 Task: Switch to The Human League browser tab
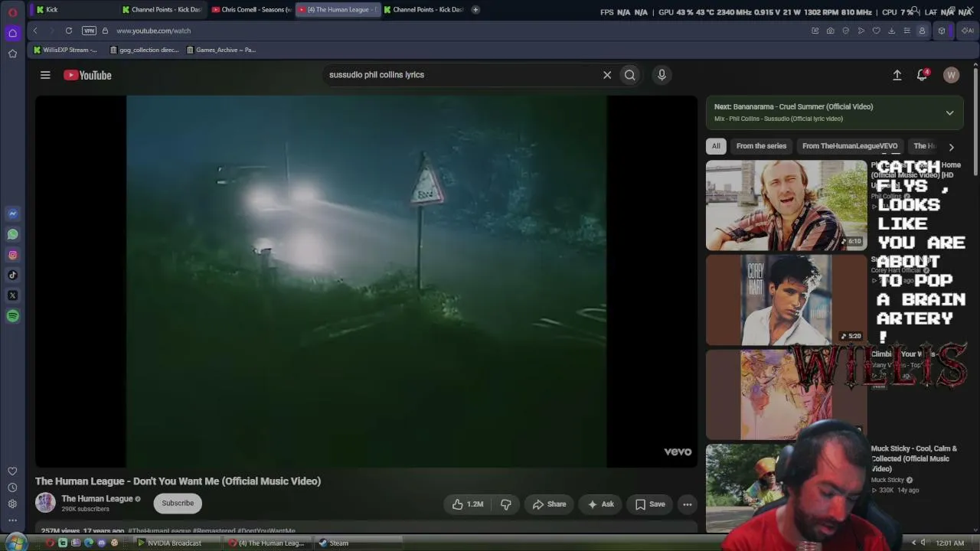coord(338,9)
